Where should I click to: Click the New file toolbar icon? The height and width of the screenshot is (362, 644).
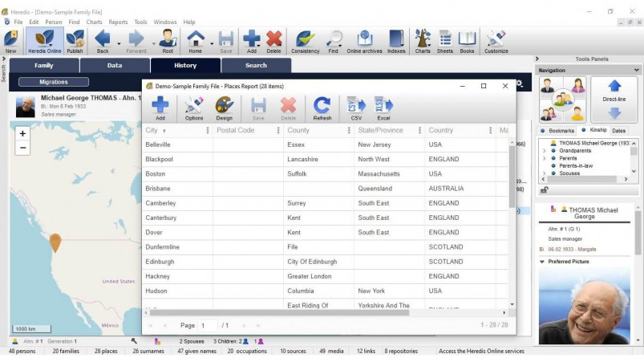coord(11,42)
